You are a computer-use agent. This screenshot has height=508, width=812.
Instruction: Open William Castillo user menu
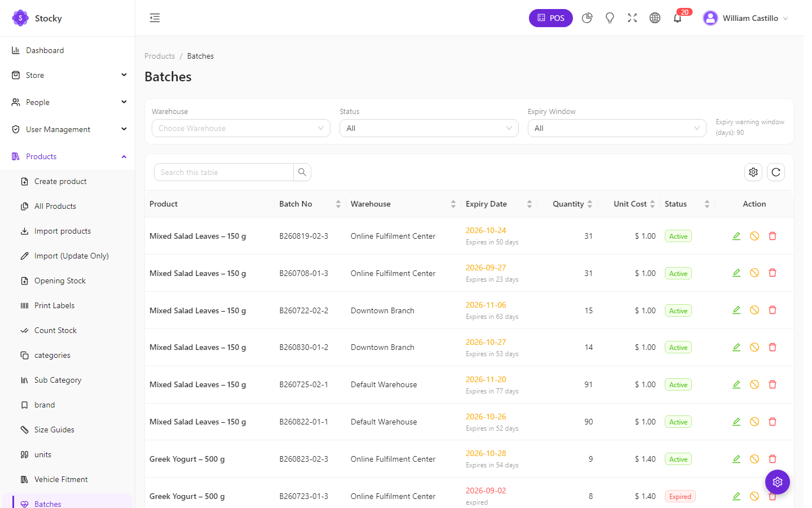(x=745, y=18)
